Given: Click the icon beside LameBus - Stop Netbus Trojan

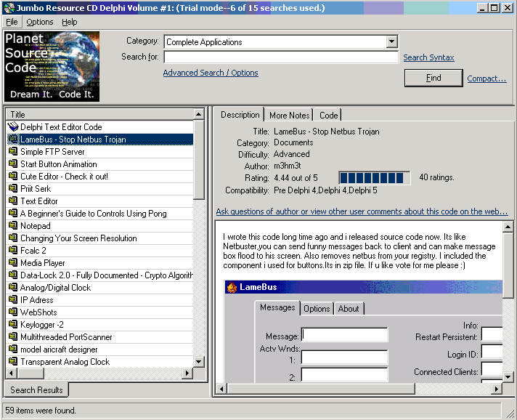Looking at the screenshot, I should (x=13, y=140).
